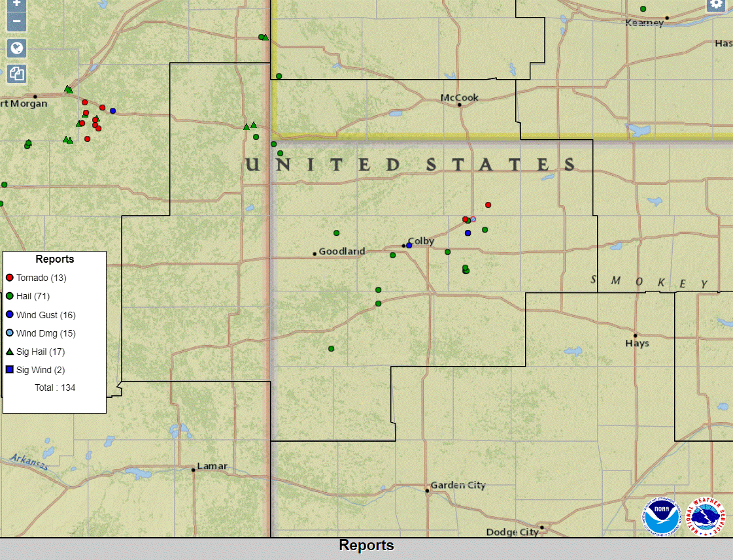Click the Reports title in the bottom bar

[366, 545]
